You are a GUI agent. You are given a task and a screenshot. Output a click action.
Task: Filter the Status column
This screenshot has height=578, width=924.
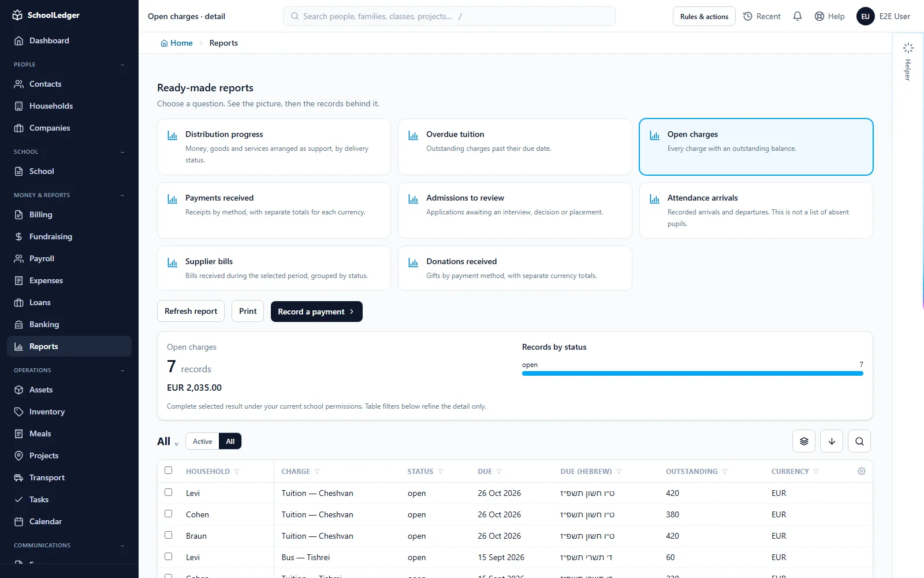click(x=441, y=472)
